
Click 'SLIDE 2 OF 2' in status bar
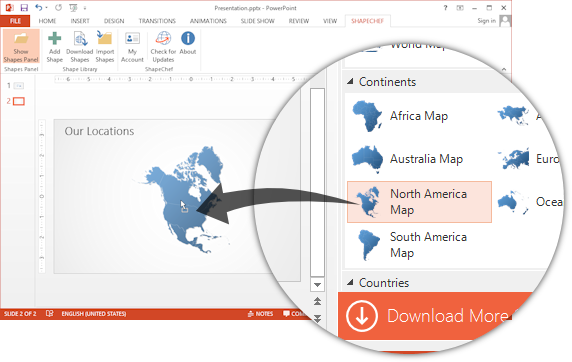tap(20, 313)
